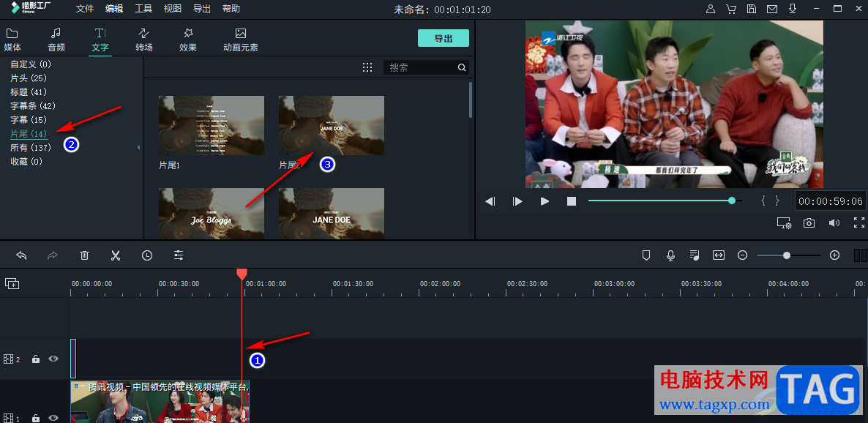Viewport: 868px width, 423px height.
Task: Open the speed clock tool
Action: coord(146,255)
